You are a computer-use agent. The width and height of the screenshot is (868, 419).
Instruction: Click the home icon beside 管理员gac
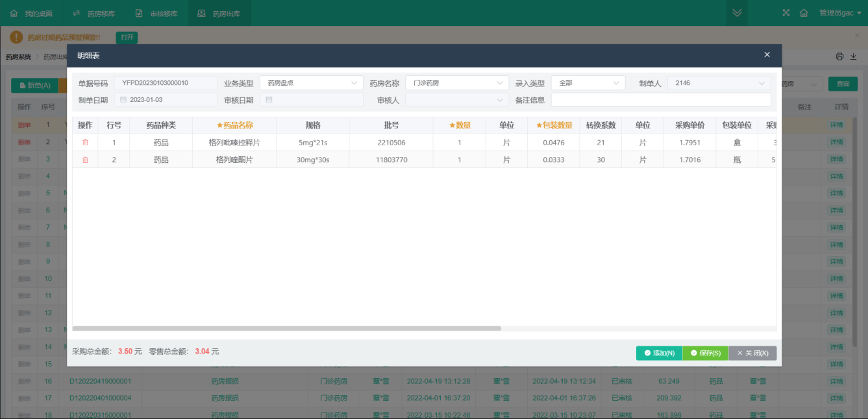tap(804, 13)
